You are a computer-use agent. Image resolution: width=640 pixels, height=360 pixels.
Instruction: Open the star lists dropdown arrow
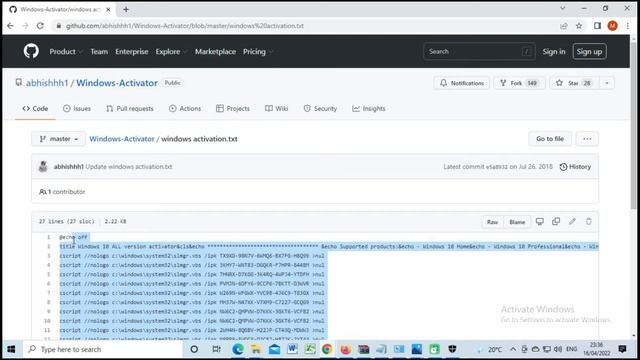[607, 83]
